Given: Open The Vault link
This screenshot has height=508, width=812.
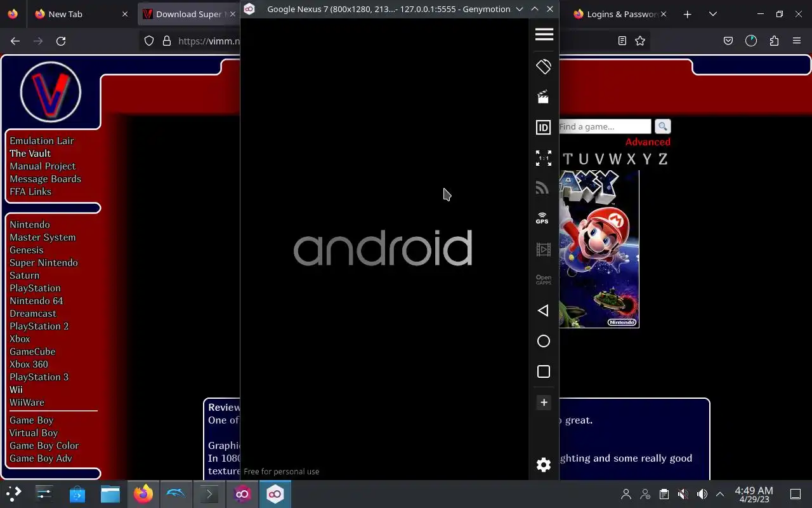Looking at the screenshot, I should [30, 153].
